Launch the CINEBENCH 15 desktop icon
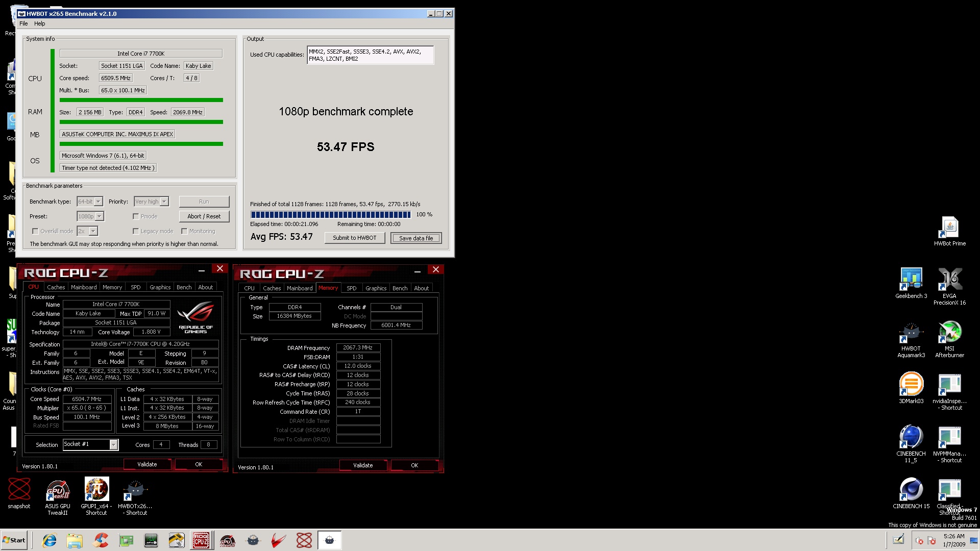 coord(911,493)
